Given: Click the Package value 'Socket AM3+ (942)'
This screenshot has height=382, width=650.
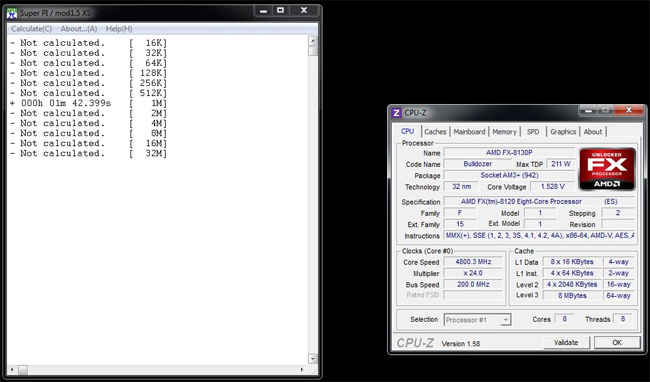Looking at the screenshot, I should [509, 175].
